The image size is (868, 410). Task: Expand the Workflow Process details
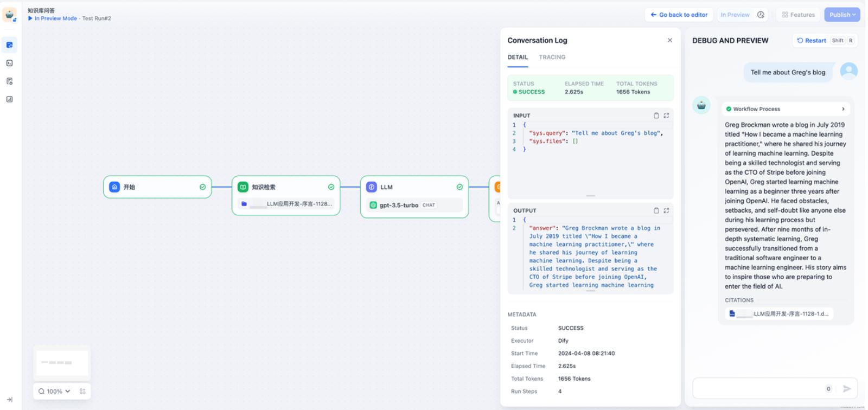point(843,109)
